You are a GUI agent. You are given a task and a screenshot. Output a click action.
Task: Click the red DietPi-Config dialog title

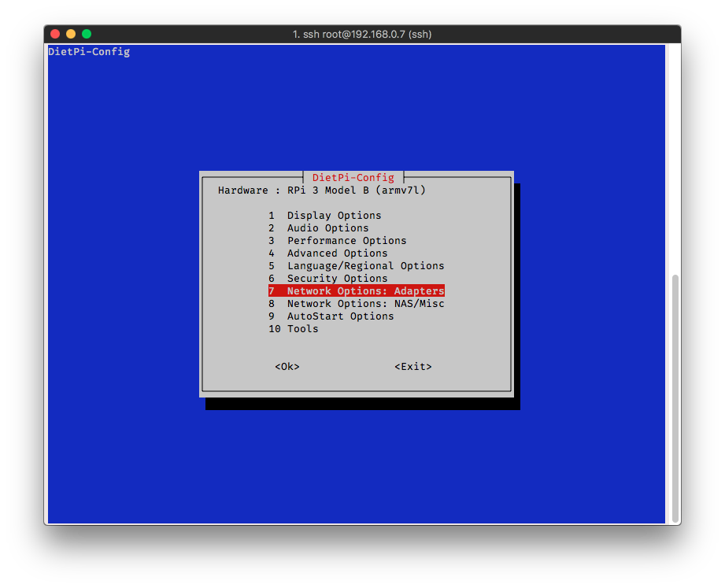click(x=353, y=178)
